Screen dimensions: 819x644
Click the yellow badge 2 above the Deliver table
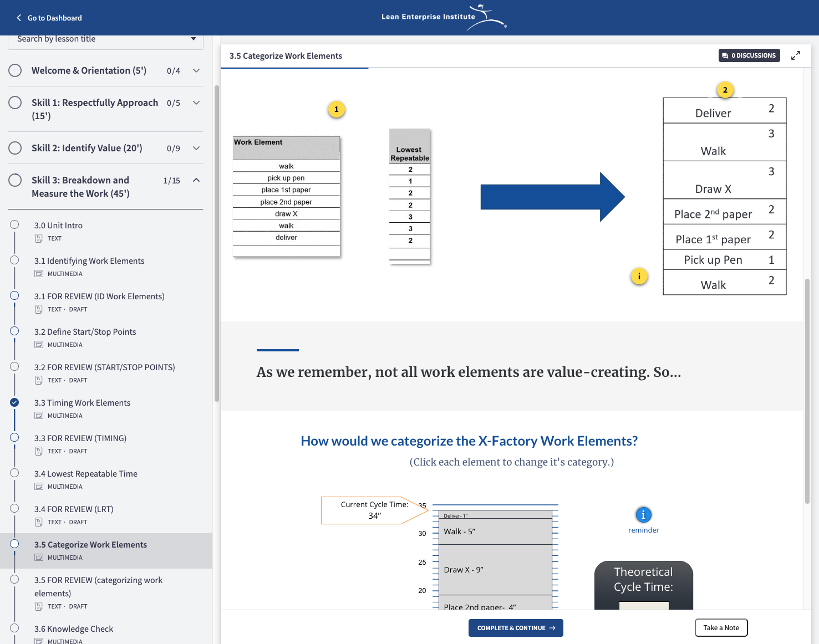click(725, 89)
